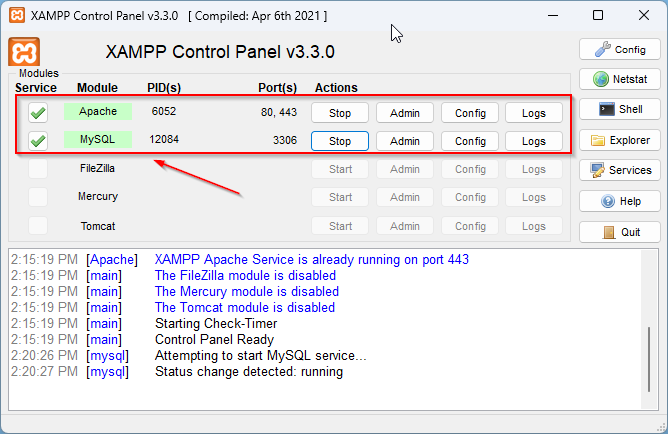Click log 'Attempting to start MySQL service...'
This screenshot has width=668, height=434.
(260, 355)
